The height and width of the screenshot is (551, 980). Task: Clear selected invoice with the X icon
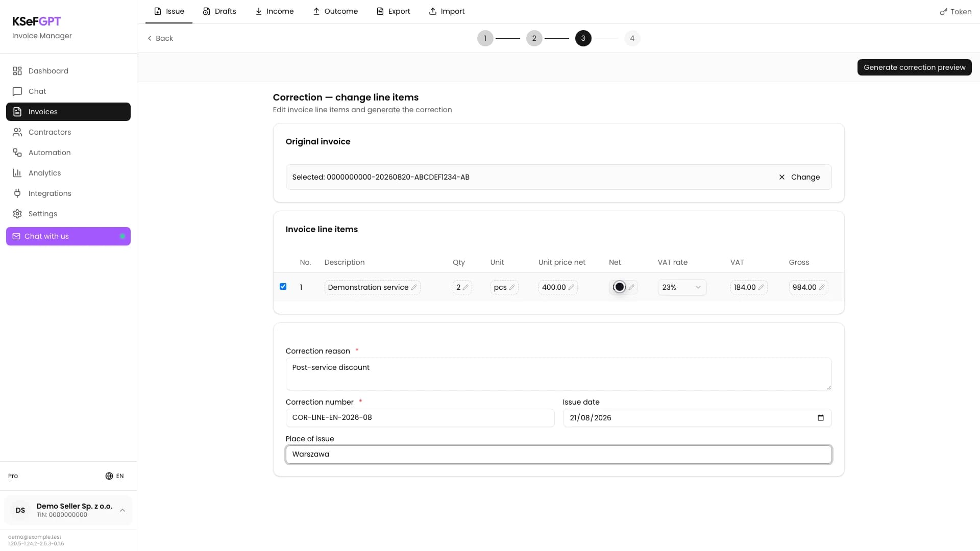781,177
